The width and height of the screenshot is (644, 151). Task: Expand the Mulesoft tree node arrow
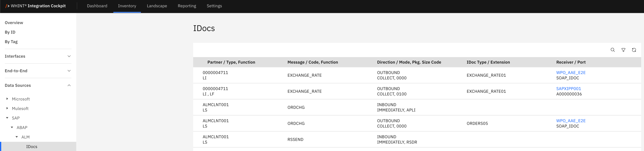[x=7, y=108]
